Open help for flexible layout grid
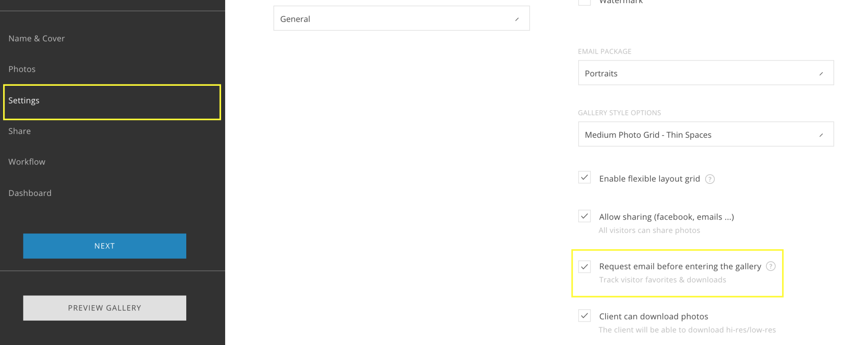This screenshot has height=345, width=868. (710, 179)
